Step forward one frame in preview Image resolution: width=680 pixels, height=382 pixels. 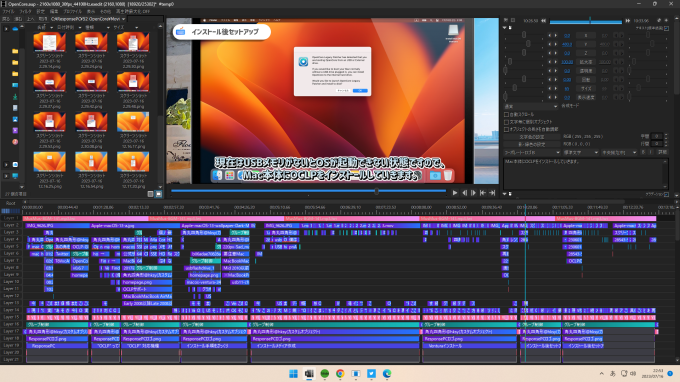474,193
